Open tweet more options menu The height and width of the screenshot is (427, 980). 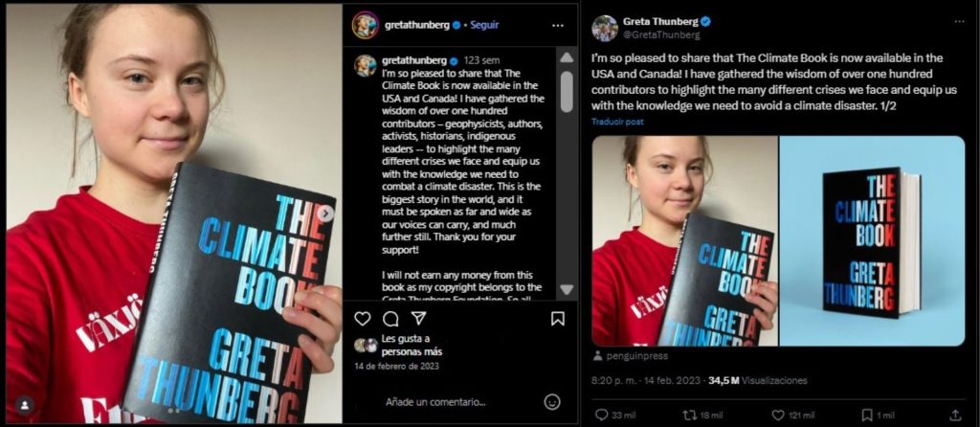click(x=959, y=21)
